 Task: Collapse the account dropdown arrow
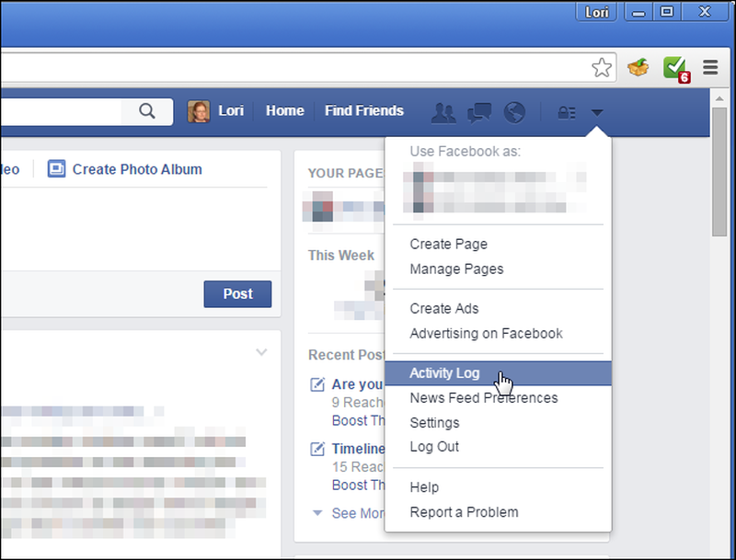[x=596, y=112]
